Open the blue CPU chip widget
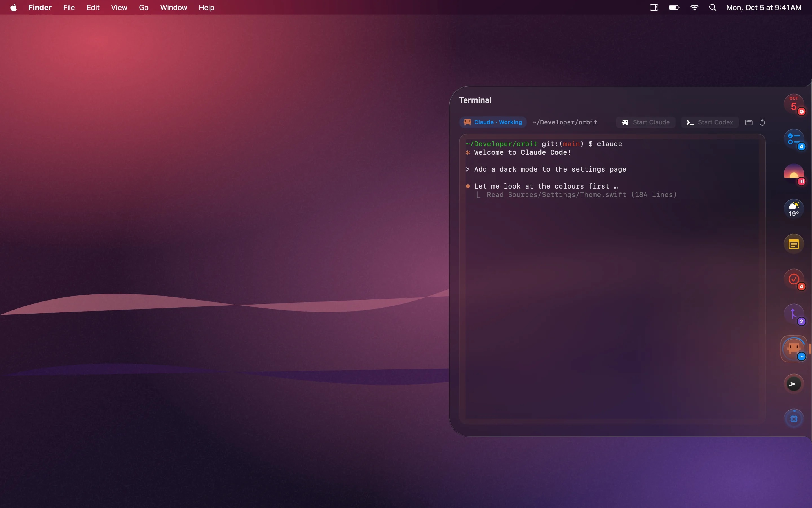 click(x=794, y=419)
